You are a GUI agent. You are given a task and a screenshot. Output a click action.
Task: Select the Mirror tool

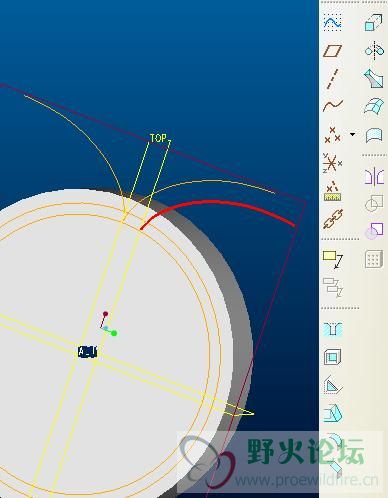(x=374, y=176)
